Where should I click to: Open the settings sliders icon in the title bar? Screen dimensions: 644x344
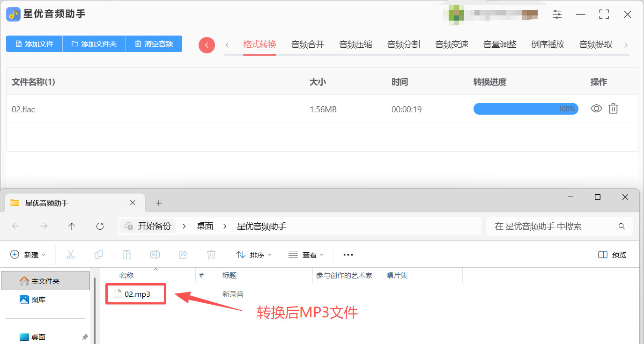click(557, 15)
